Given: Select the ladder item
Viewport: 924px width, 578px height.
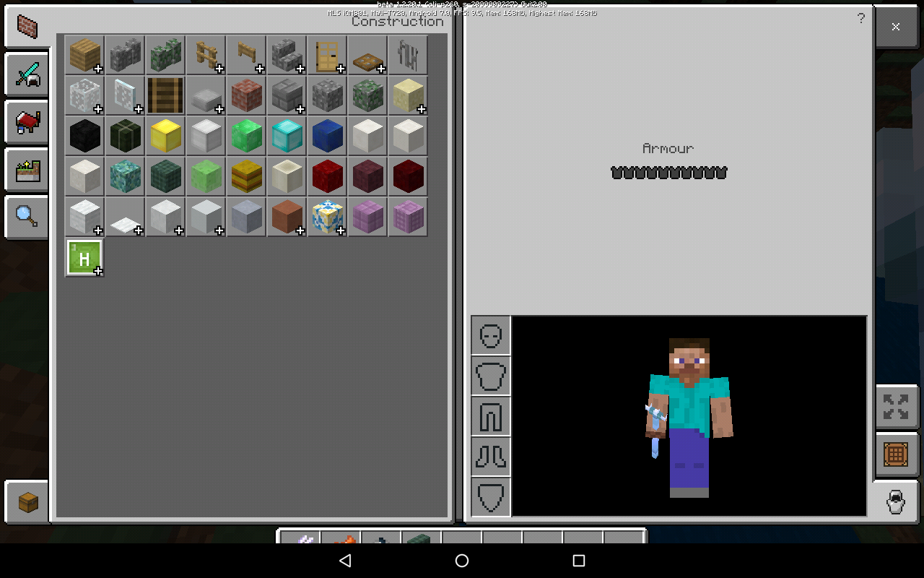Looking at the screenshot, I should [x=166, y=95].
